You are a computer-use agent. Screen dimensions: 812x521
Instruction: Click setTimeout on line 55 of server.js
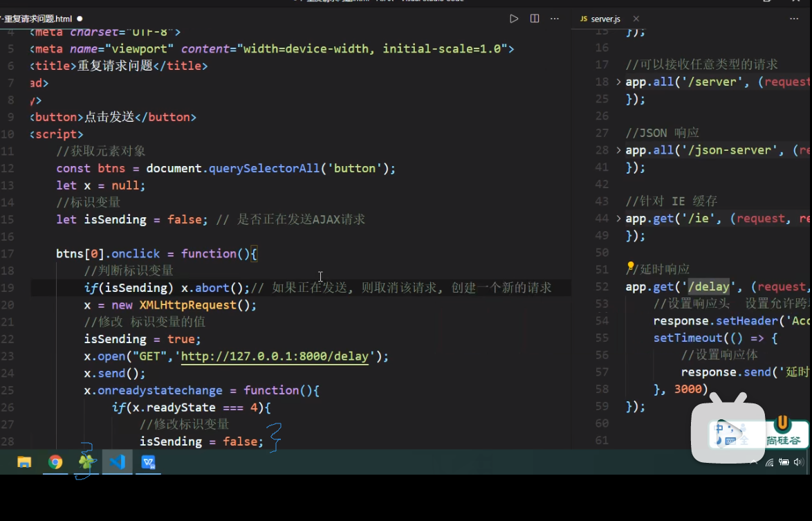[688, 338]
